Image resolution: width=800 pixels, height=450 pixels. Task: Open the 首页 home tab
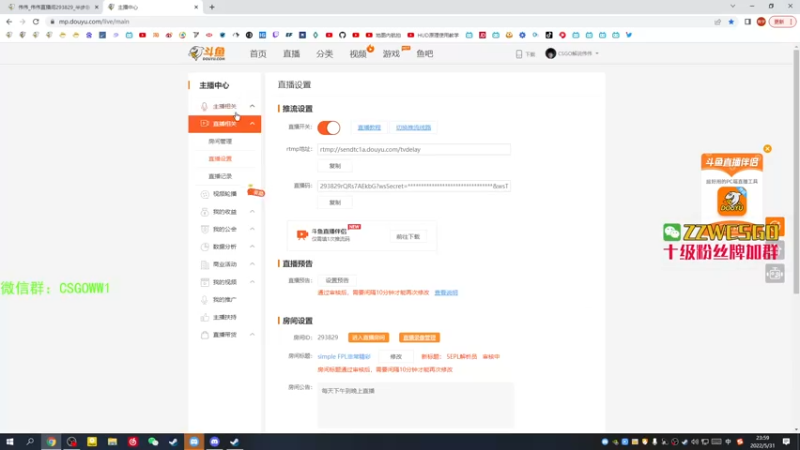pos(258,54)
